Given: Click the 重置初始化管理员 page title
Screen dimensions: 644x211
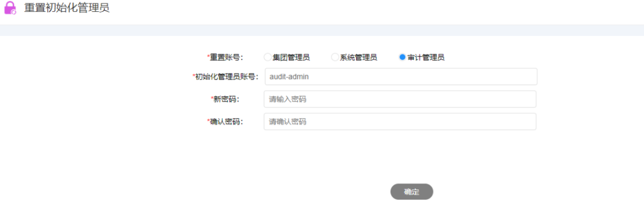Looking at the screenshot, I should pos(66,8).
